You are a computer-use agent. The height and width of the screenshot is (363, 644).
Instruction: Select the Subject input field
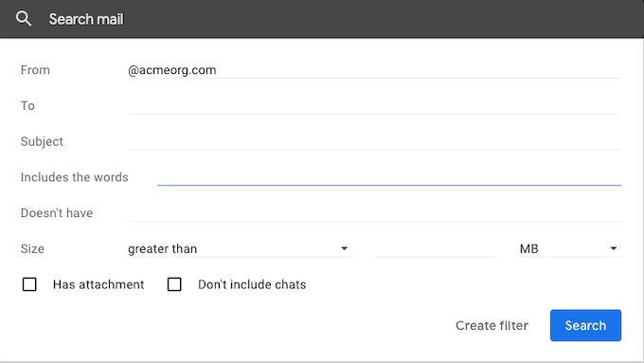(x=375, y=141)
